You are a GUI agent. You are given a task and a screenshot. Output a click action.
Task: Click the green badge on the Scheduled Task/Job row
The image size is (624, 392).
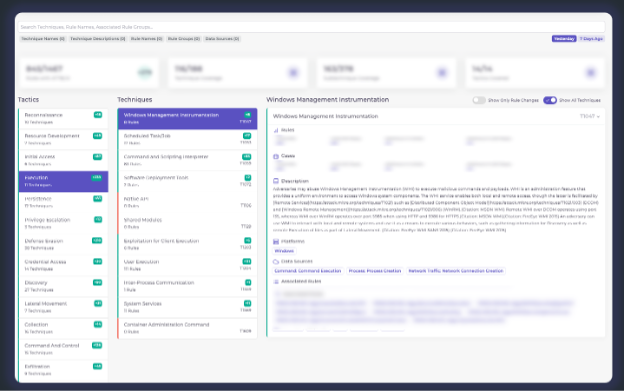[247, 136]
